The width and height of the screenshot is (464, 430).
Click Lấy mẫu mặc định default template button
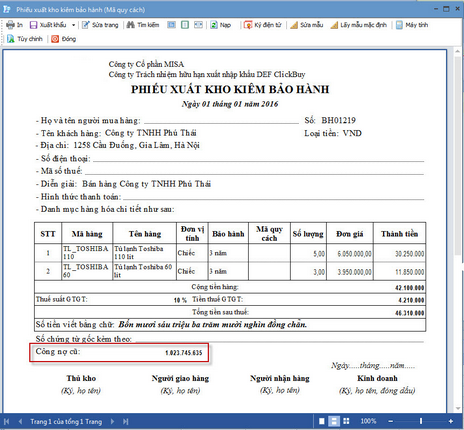[x=359, y=25]
